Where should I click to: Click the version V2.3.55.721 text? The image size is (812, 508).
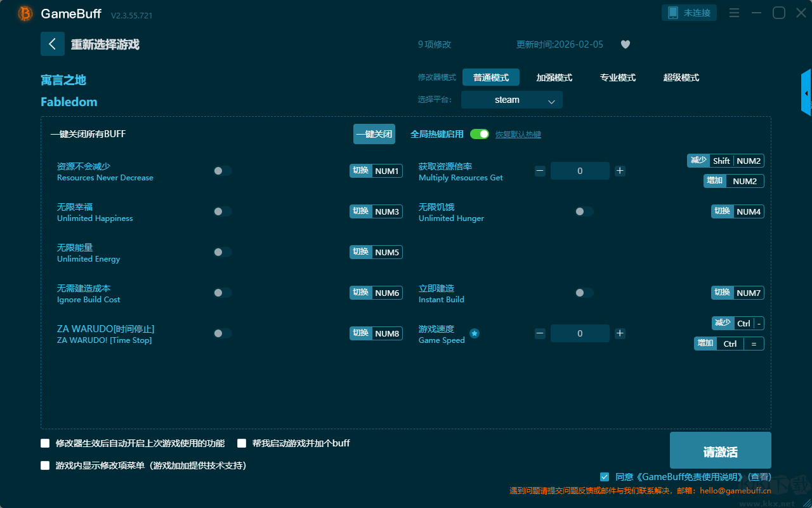coord(132,15)
